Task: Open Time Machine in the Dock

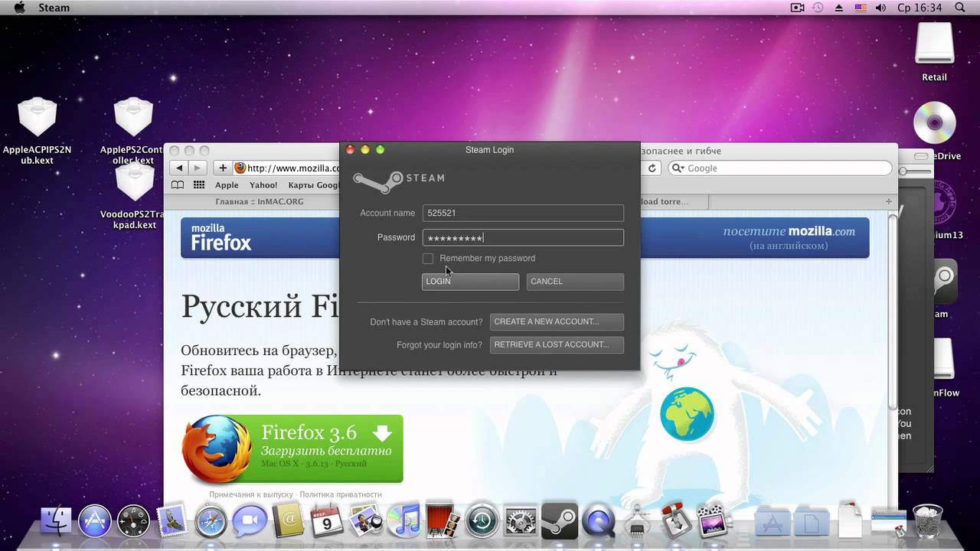Action: (482, 521)
